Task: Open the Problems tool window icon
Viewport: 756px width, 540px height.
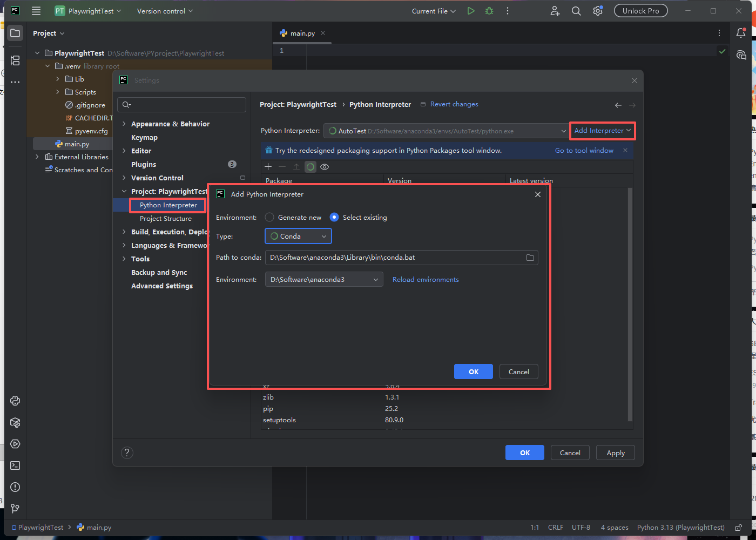Action: click(x=15, y=487)
